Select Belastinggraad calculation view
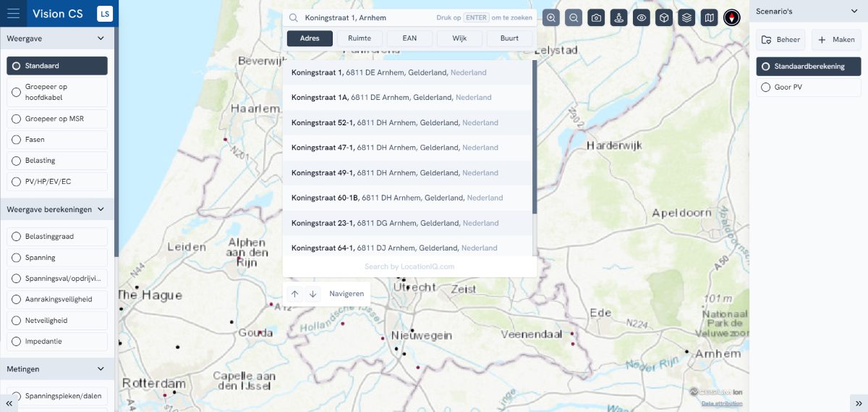The height and width of the screenshot is (412, 868). (57, 237)
